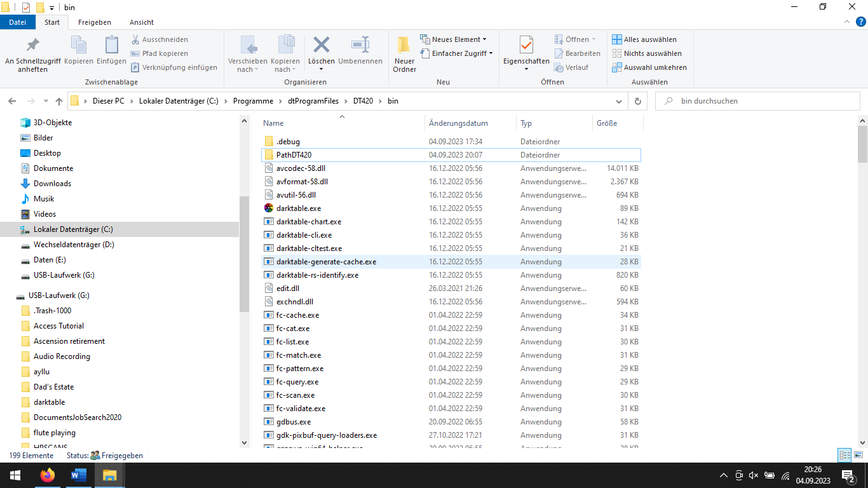Open Firefox from the taskbar
The image size is (868, 488).
[x=47, y=475]
